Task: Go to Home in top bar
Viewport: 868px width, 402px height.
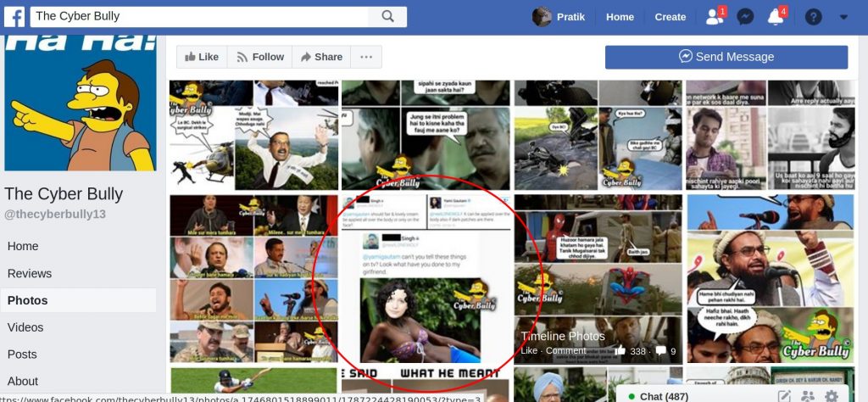Action: pyautogui.click(x=620, y=17)
